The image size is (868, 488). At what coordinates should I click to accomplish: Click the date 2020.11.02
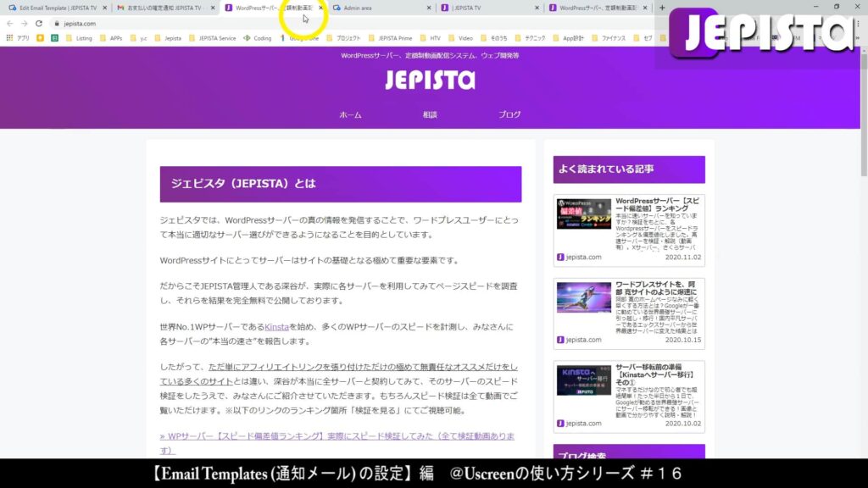pyautogui.click(x=682, y=258)
